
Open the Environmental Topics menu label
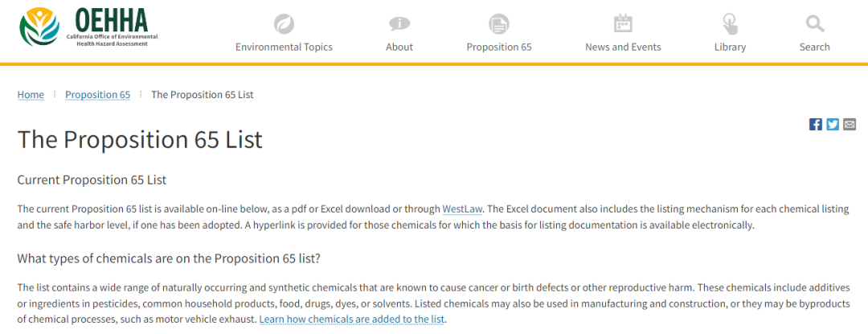[284, 47]
